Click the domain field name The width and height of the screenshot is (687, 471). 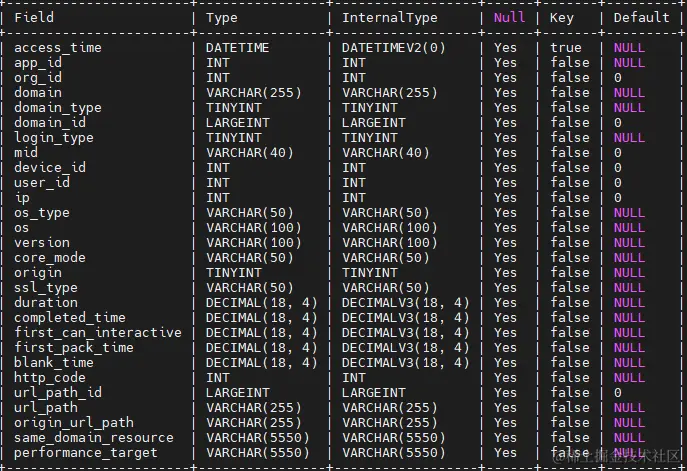point(38,92)
